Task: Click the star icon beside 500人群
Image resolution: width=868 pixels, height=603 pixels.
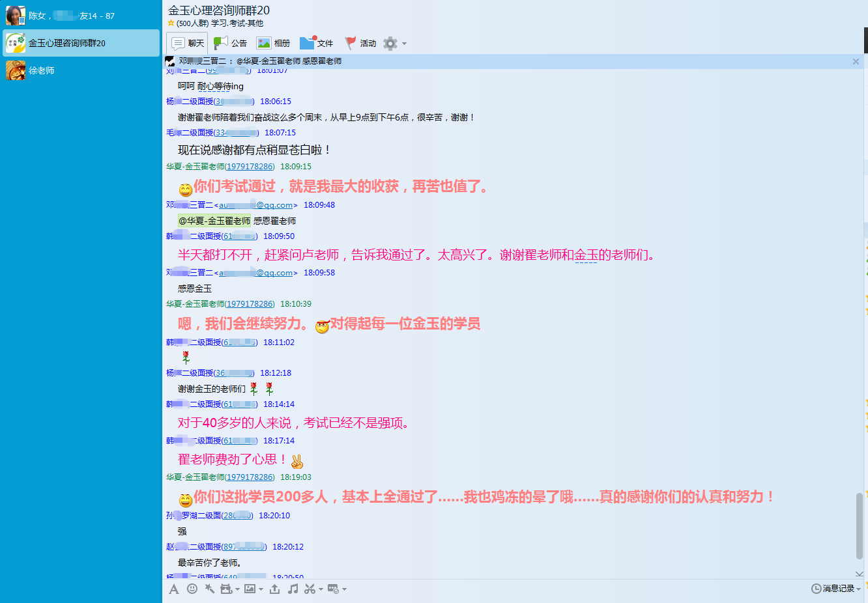Action: (171, 23)
